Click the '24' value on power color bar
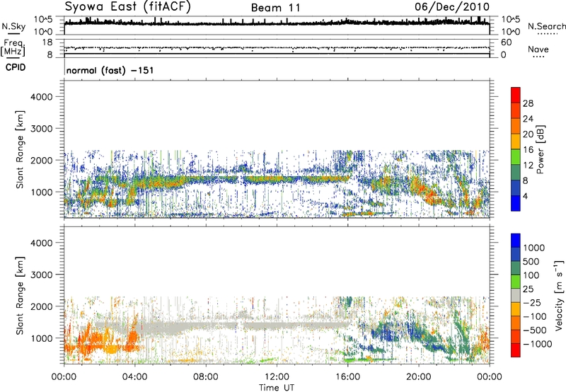 pos(528,119)
